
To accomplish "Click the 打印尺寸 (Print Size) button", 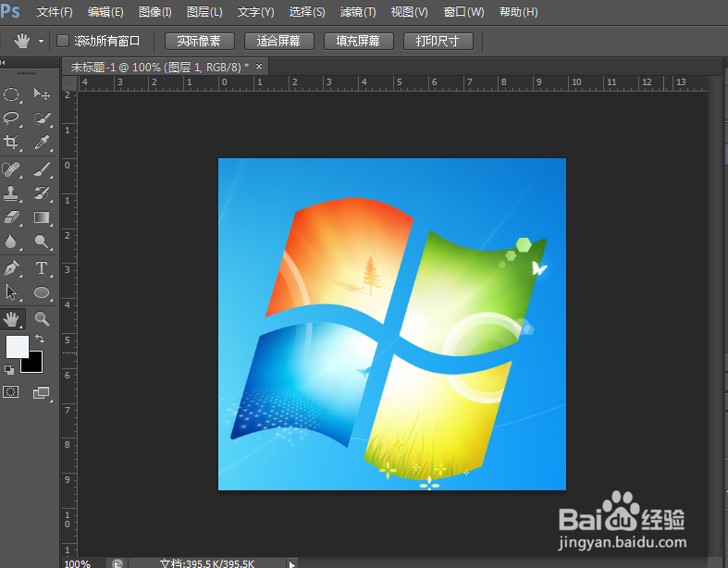I will click(438, 41).
